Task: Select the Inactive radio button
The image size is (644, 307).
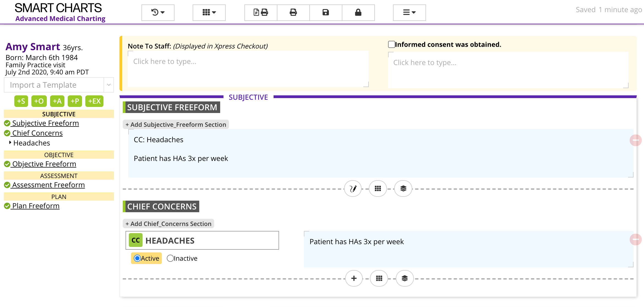Action: [170, 258]
